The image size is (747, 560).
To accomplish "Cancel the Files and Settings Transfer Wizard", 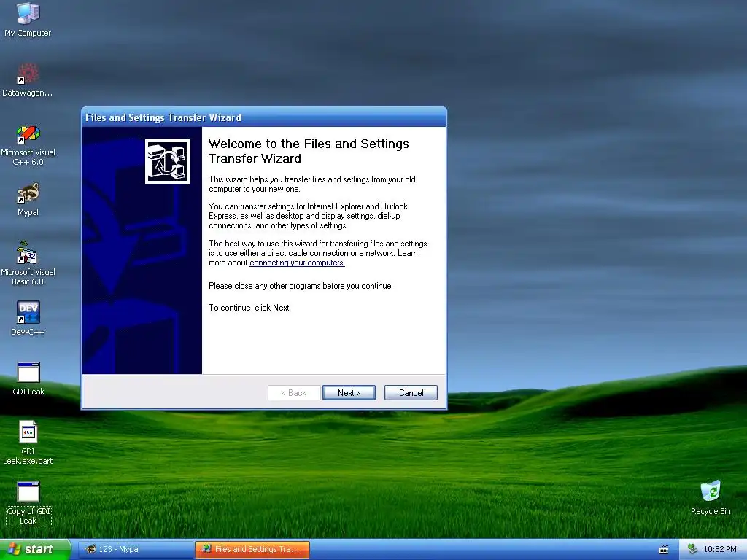I will pyautogui.click(x=411, y=393).
